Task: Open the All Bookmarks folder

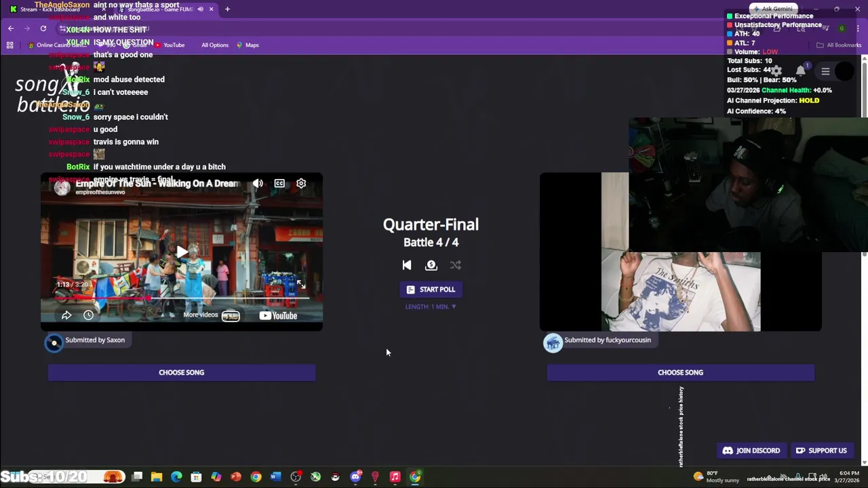Action: pos(839,45)
